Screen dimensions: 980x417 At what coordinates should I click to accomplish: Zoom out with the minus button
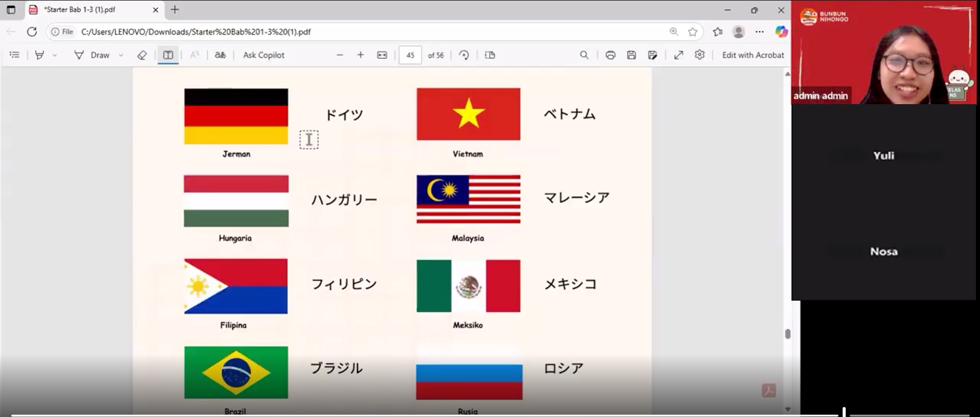pos(340,55)
